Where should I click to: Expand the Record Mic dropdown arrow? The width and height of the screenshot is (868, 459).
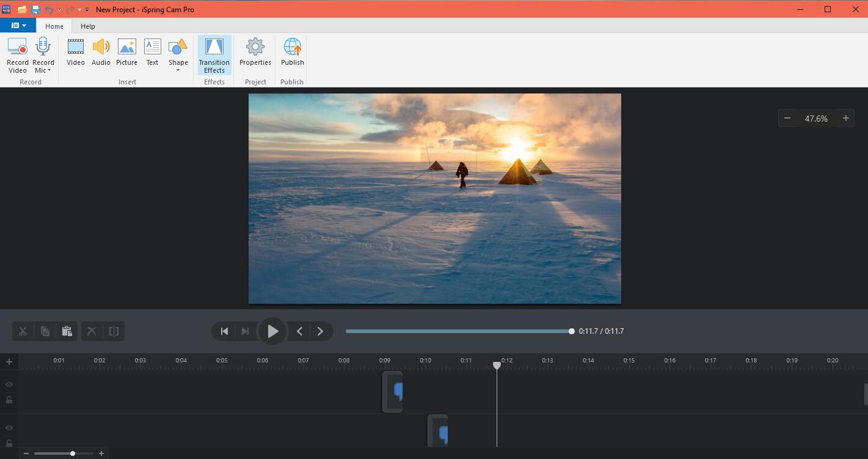[49, 71]
